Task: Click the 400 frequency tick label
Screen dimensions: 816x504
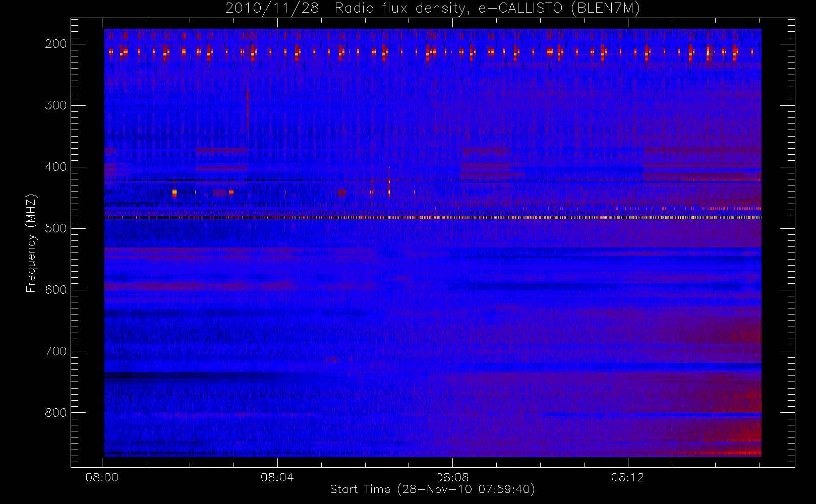Action: [x=55, y=167]
